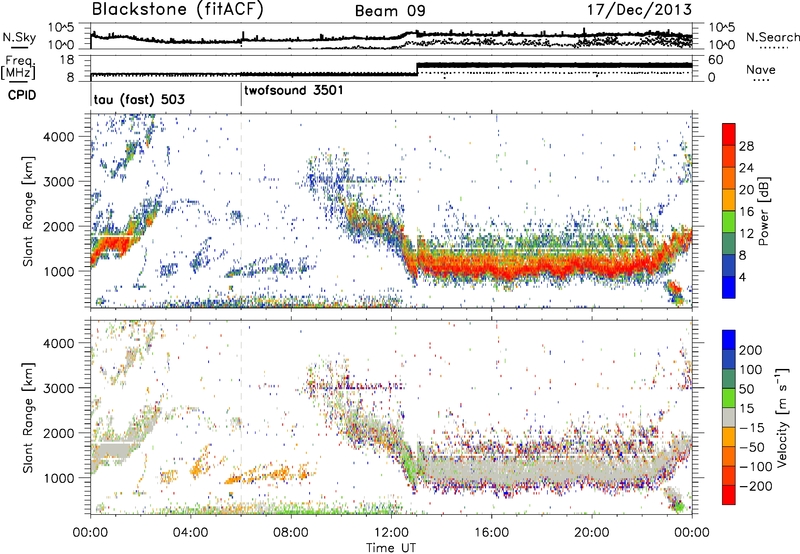Click the "1000" tick in the velocity panel

pyautogui.click(x=58, y=478)
